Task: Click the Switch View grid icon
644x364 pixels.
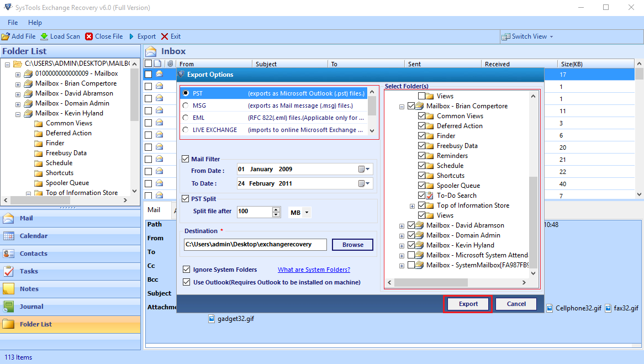Action: (x=506, y=36)
